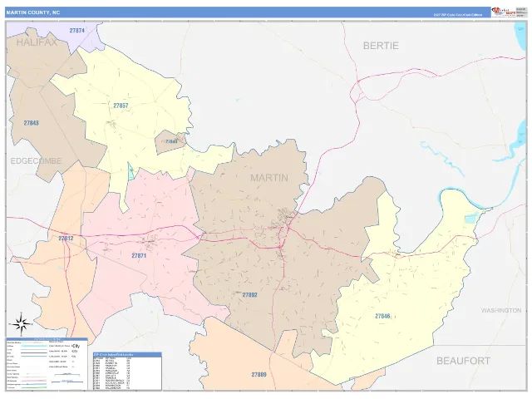
Task: Click ZIP code label 27889
Action: click(x=259, y=375)
